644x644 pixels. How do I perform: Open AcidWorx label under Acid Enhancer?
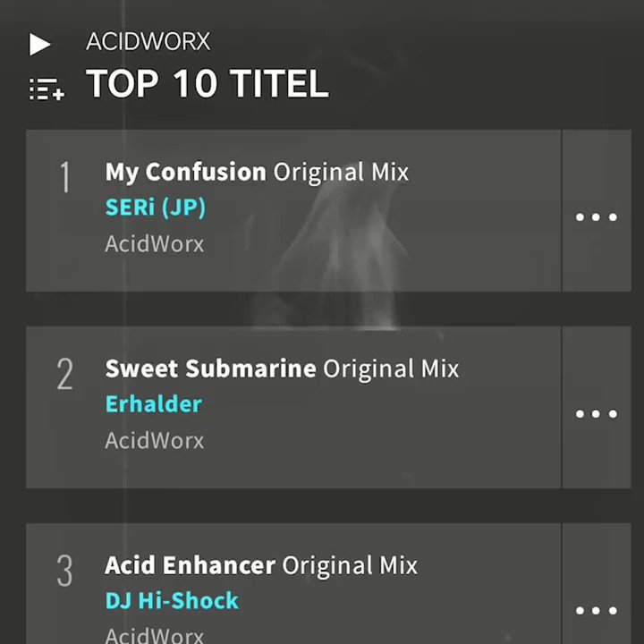[155, 635]
